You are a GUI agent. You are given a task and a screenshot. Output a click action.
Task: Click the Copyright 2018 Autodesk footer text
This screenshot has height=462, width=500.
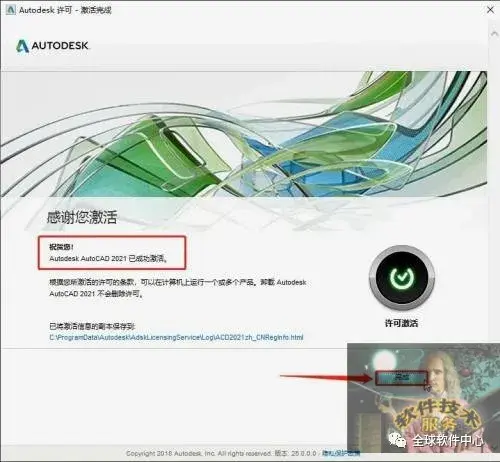221,453
